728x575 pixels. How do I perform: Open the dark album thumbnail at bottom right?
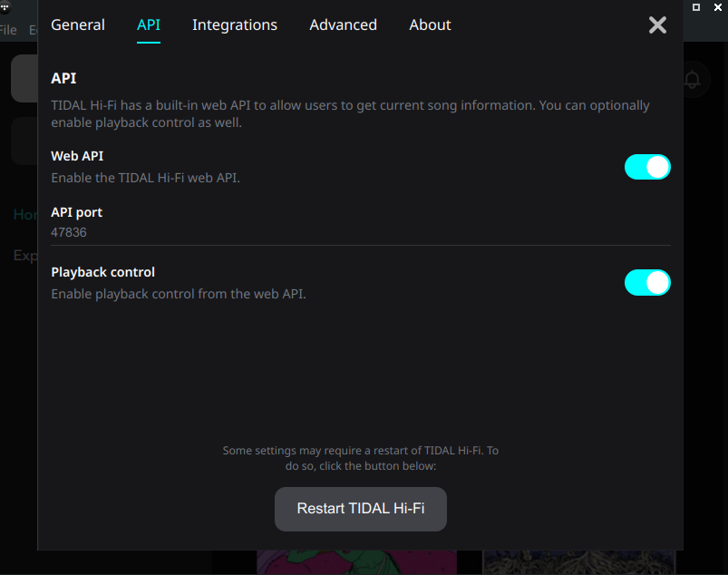578,562
